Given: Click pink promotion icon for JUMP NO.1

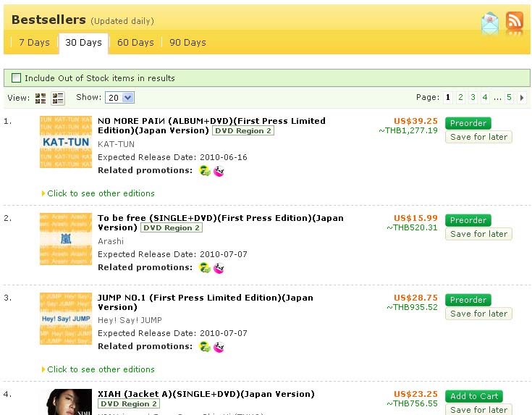Looking at the screenshot, I should coord(219,347).
